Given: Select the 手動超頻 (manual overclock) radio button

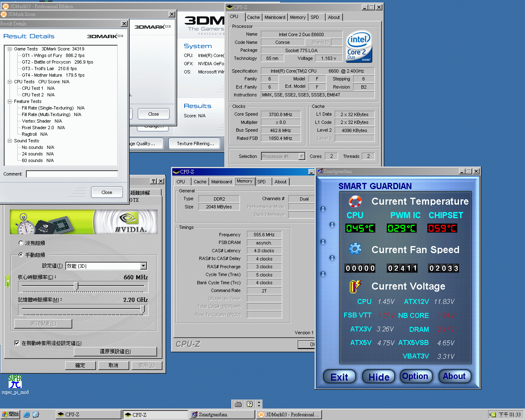Looking at the screenshot, I should pyautogui.click(x=21, y=255).
